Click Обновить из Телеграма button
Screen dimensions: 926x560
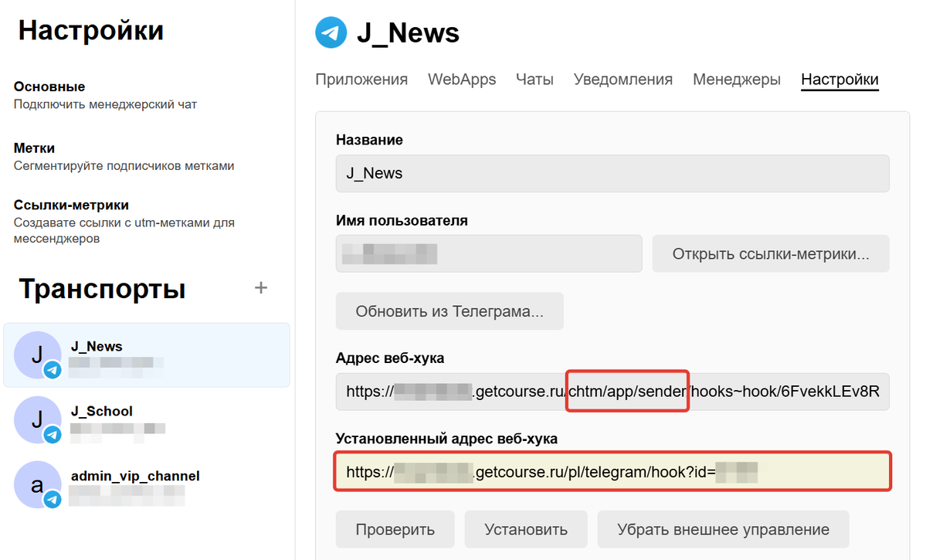[449, 311]
